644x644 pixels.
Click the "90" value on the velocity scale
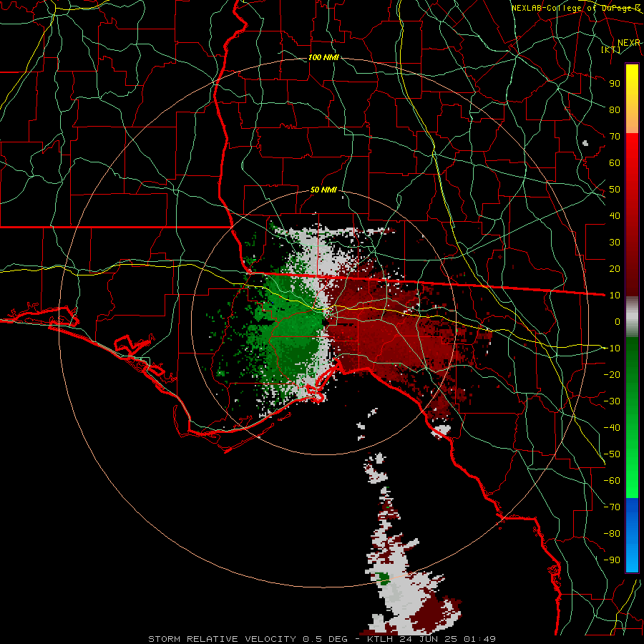coord(615,84)
